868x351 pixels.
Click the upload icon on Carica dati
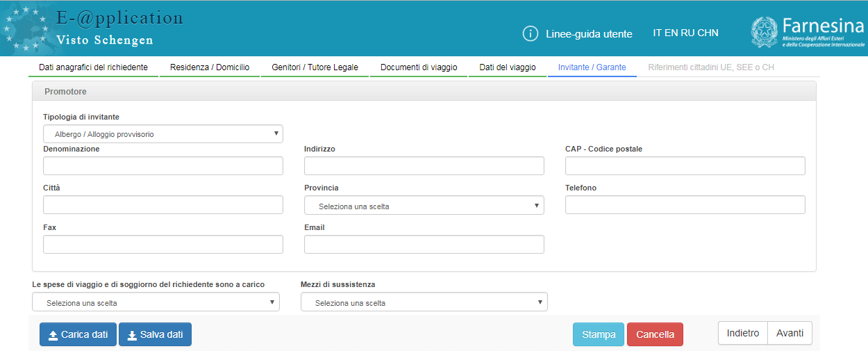pyautogui.click(x=53, y=335)
